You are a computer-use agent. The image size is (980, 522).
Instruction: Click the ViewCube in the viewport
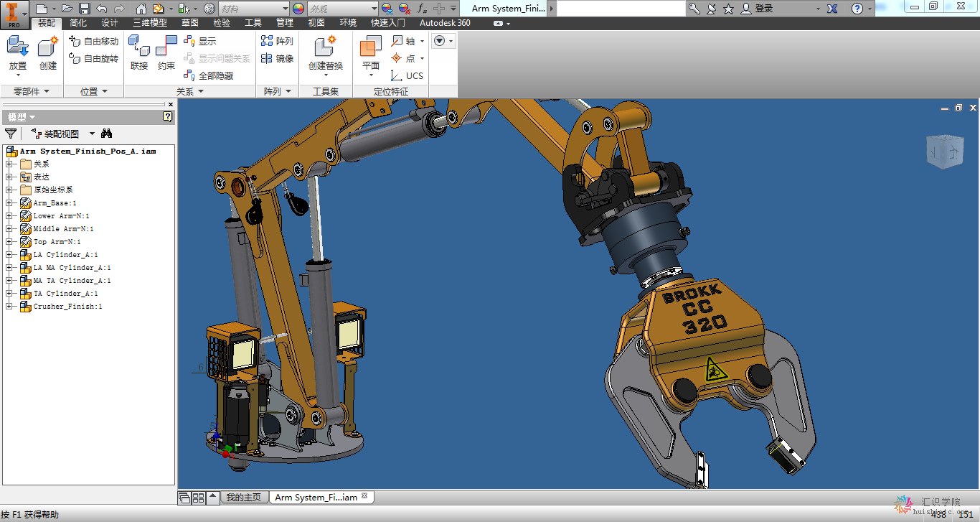tap(944, 152)
